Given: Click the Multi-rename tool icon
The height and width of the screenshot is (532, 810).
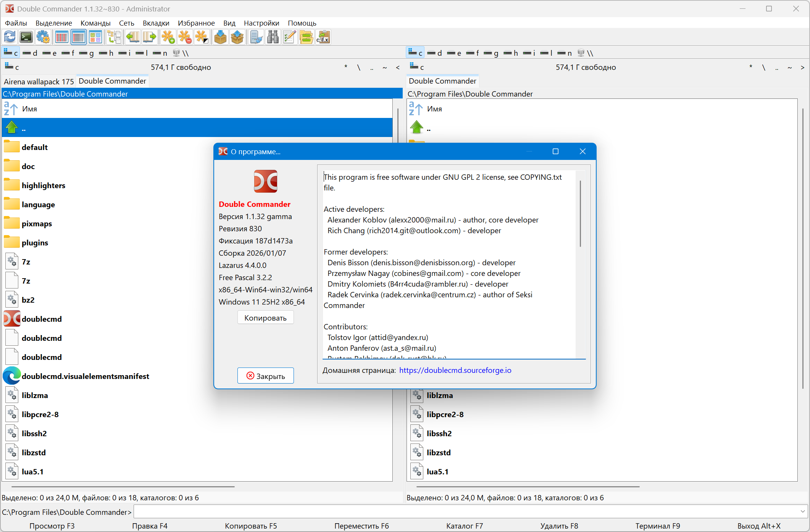Looking at the screenshot, I should tap(289, 37).
